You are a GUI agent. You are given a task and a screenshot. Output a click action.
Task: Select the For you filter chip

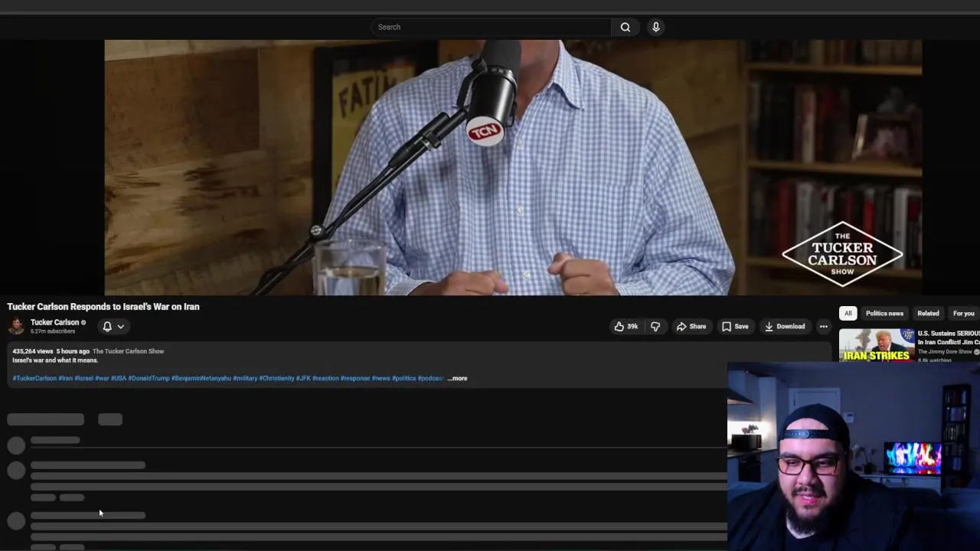963,313
